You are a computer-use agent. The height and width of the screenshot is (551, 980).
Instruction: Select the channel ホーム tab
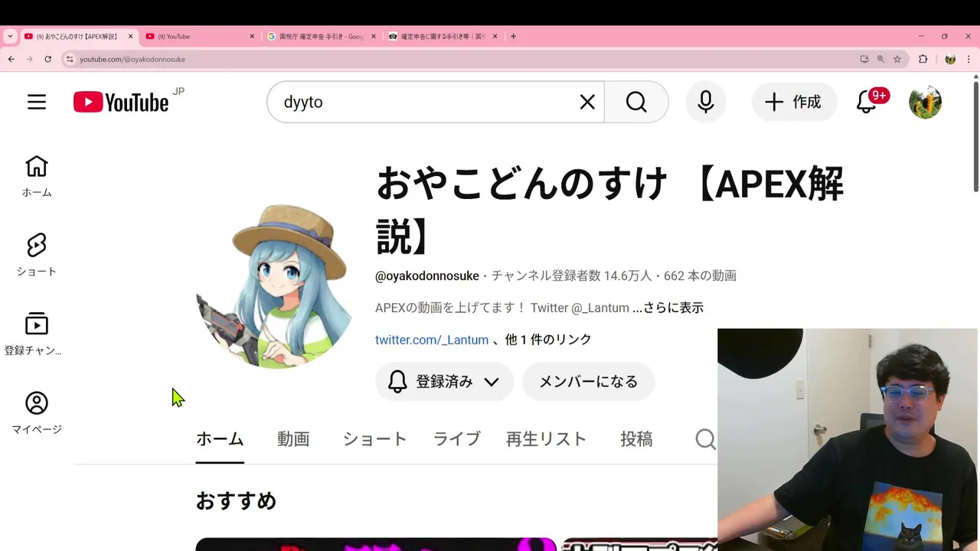coord(220,439)
